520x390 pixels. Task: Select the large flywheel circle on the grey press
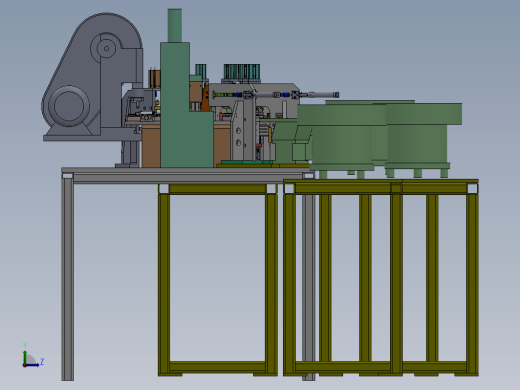(x=69, y=106)
